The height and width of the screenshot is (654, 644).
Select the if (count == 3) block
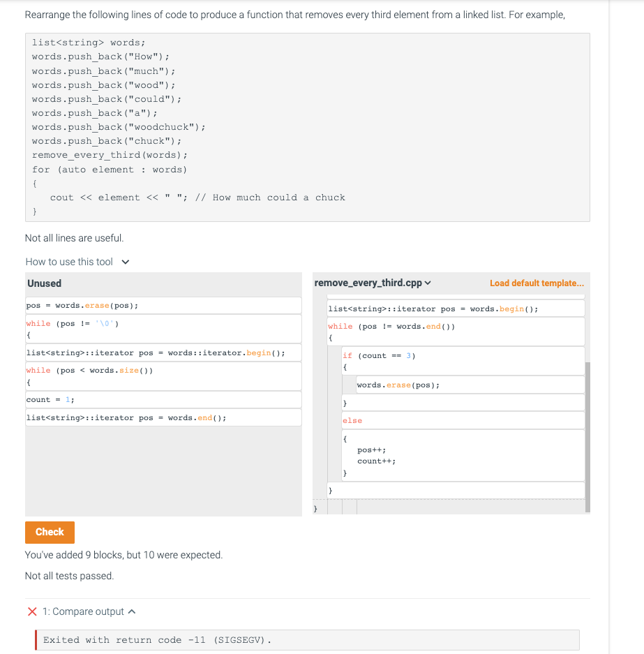[463, 362]
